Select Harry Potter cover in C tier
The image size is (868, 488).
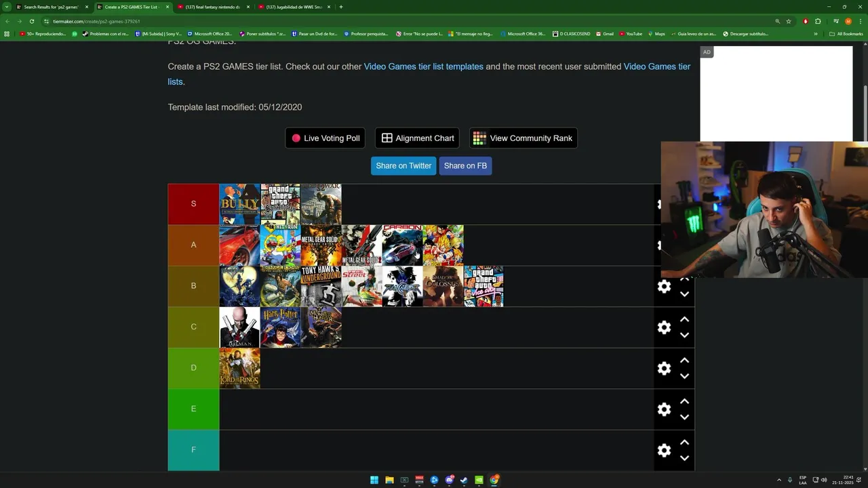tap(280, 327)
